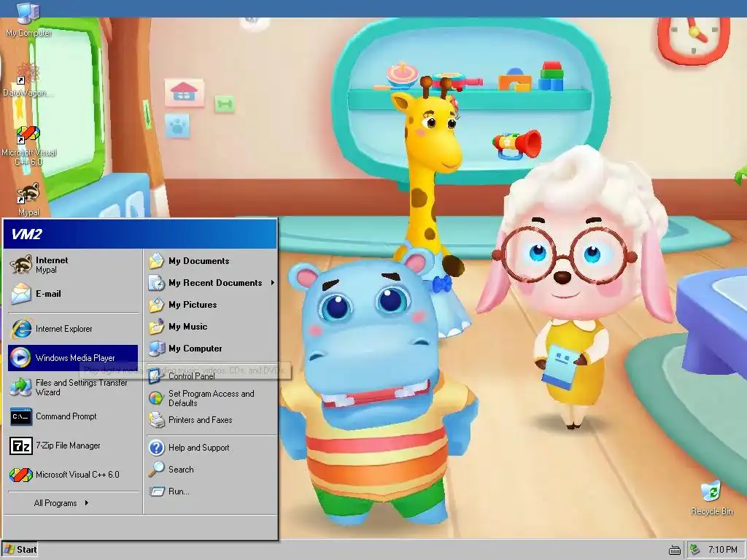Click the Windows Media Player play icon
Viewport: 747px width, 560px height.
(20, 357)
